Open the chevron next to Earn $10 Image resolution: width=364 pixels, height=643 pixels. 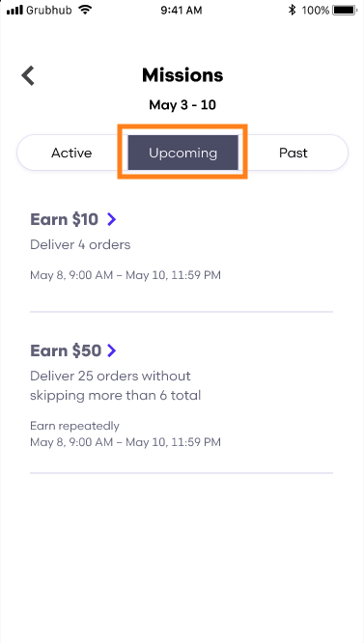pyautogui.click(x=111, y=219)
